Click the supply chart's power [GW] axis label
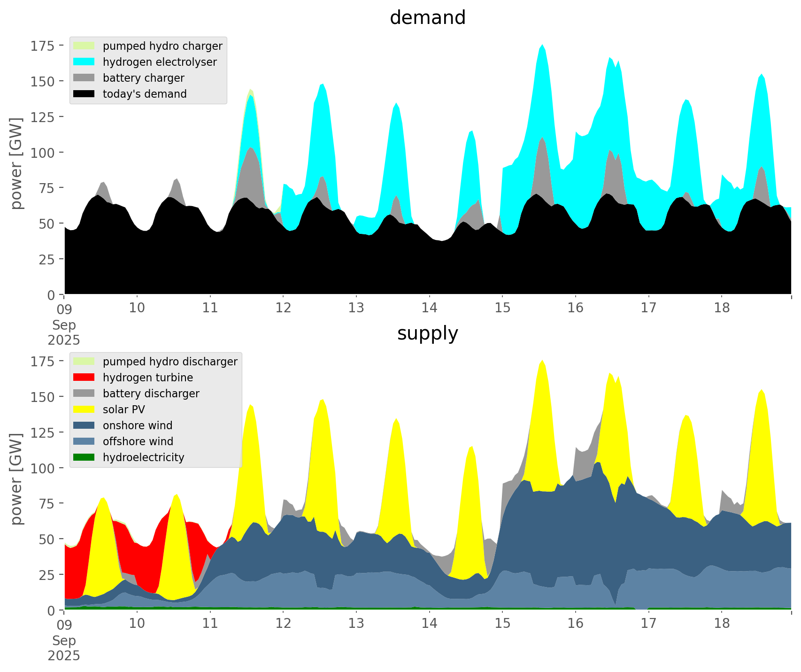Viewport: 801px width, 672px height. point(16,479)
